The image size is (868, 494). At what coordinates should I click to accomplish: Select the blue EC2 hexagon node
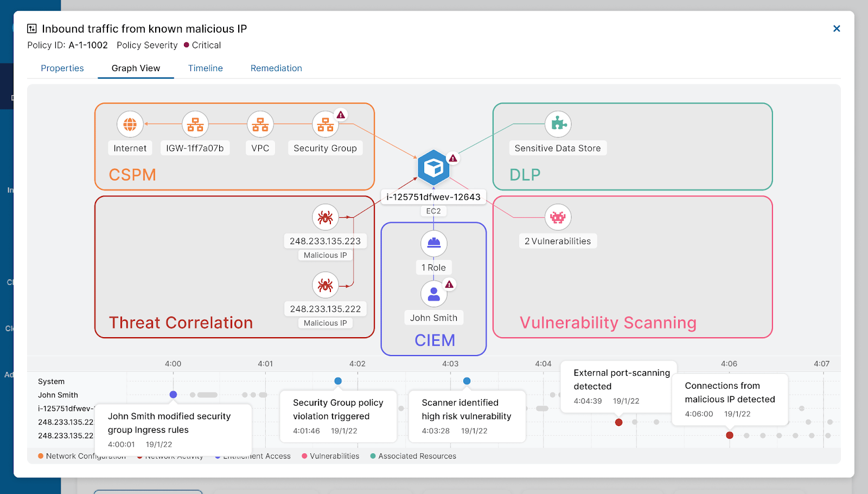[x=433, y=168]
